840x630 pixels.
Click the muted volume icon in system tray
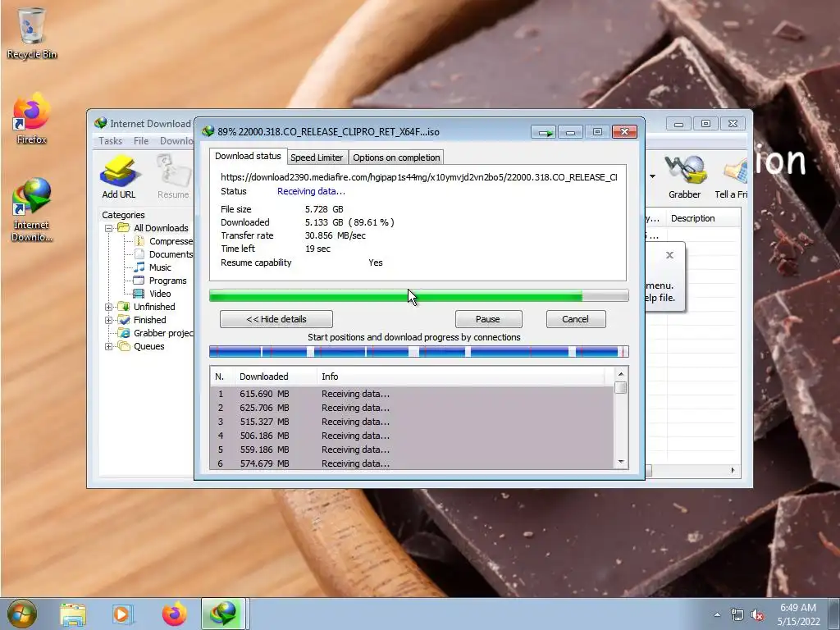(757, 614)
